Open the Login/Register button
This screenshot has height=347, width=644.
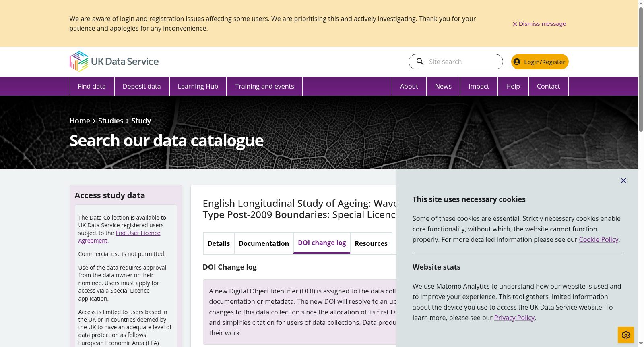(x=540, y=62)
